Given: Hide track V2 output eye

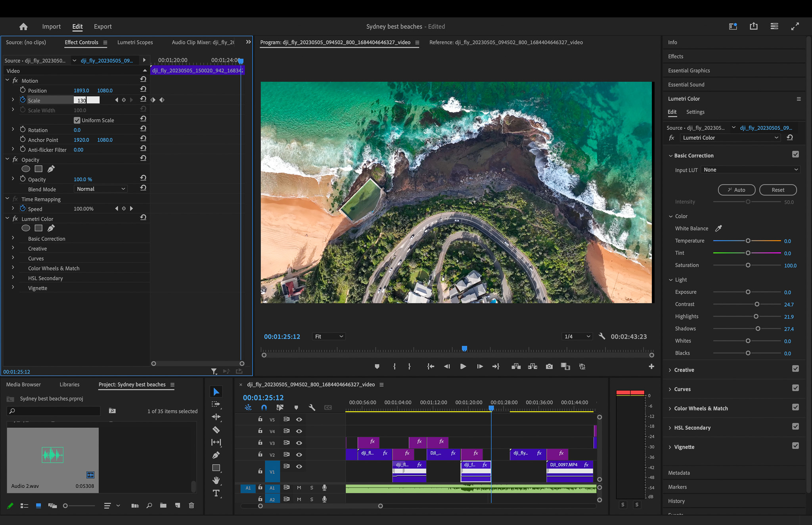Looking at the screenshot, I should coord(299,455).
